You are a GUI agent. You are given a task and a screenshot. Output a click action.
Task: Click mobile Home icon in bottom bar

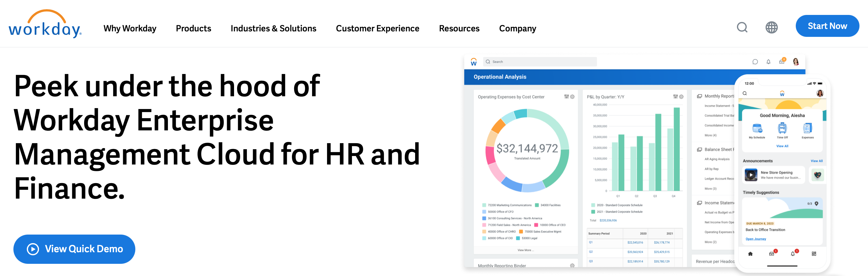(x=750, y=254)
